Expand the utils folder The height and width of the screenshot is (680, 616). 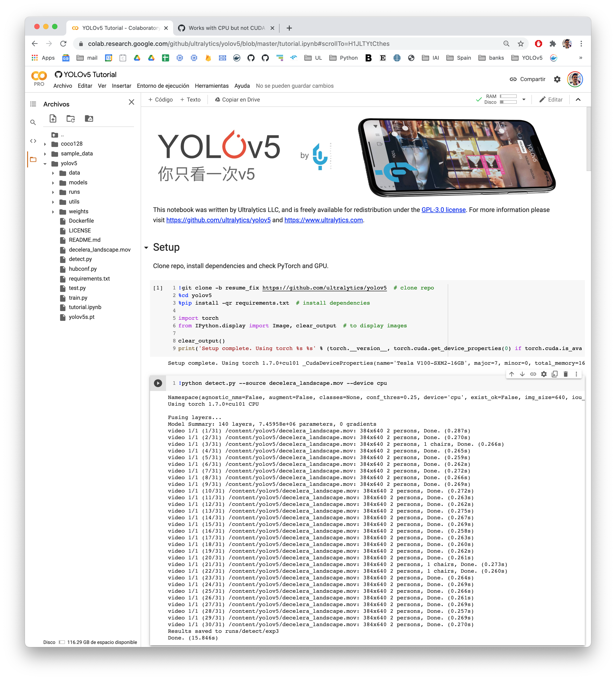pos(53,202)
